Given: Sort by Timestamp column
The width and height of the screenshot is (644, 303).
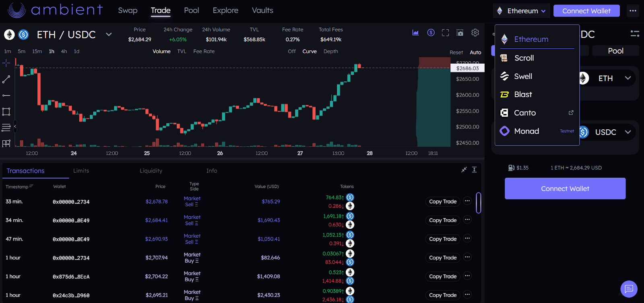Looking at the screenshot, I should point(19,187).
